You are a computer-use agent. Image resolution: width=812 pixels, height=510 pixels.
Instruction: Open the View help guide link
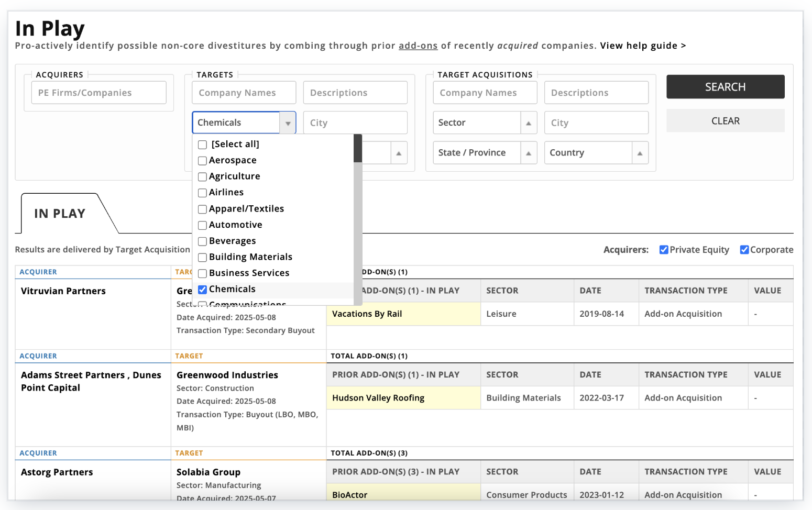tap(642, 46)
